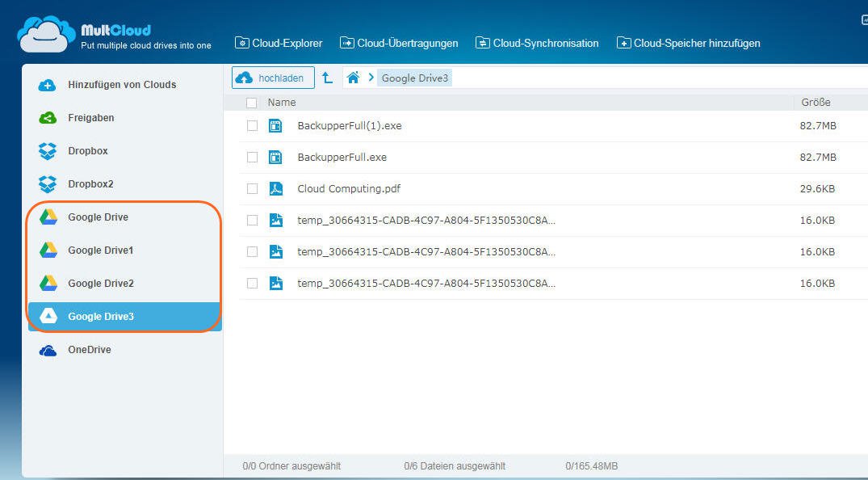
Task: Click the Cloud Computing.pdf file icon
Action: [x=275, y=188]
